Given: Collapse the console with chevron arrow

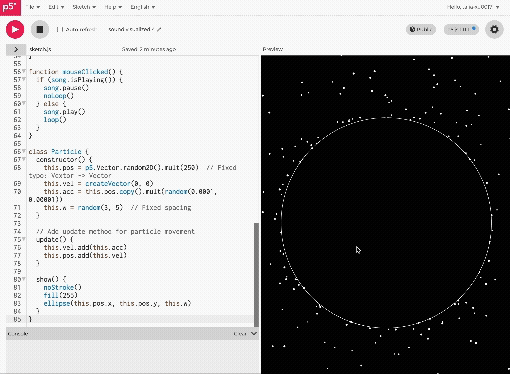Looking at the screenshot, I should (254, 333).
